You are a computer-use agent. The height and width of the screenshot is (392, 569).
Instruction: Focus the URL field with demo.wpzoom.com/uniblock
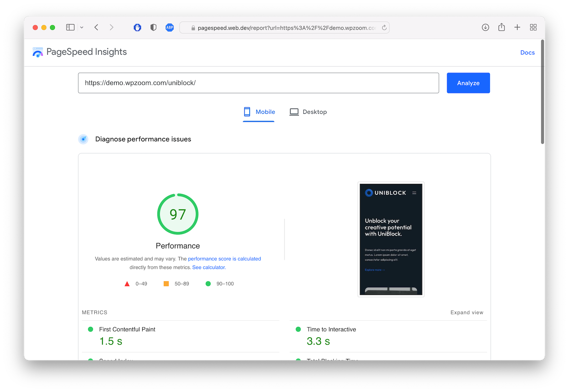coord(259,83)
